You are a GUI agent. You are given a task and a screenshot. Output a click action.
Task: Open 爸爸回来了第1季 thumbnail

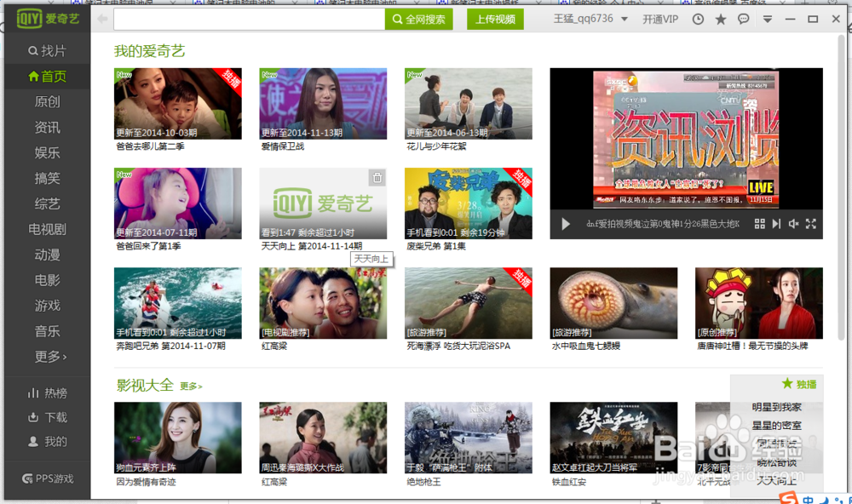[x=178, y=203]
